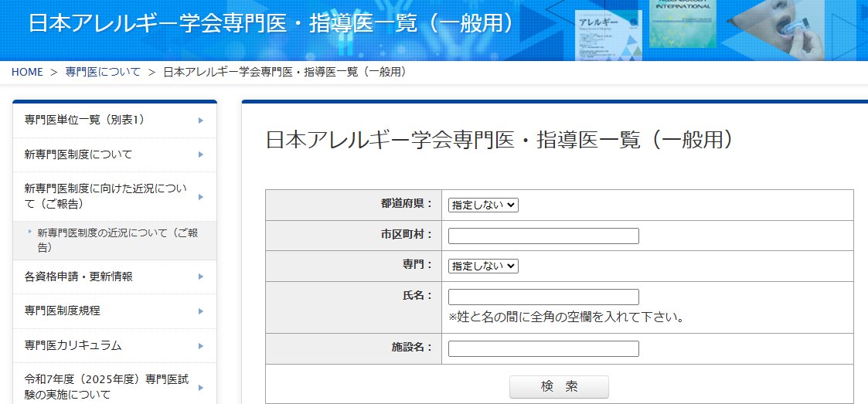The width and height of the screenshot is (868, 404).
Task: Submit the search with the 検索 button
Action: 559,387
